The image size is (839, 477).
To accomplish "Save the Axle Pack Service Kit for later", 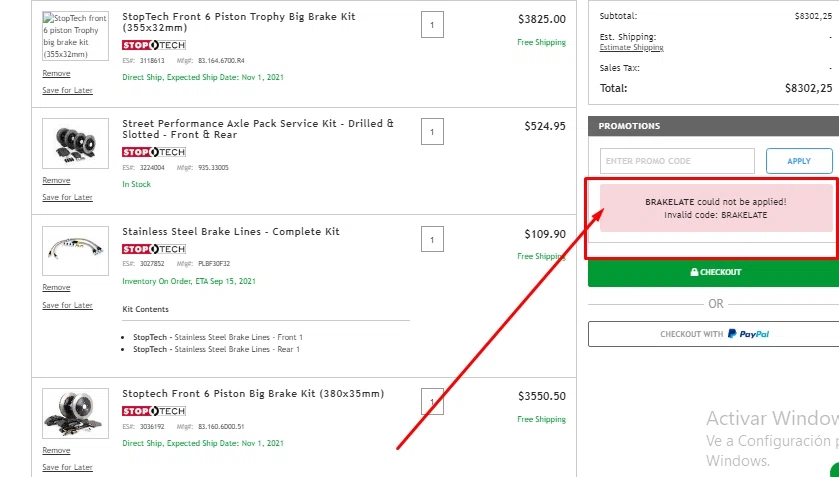I will 67,197.
